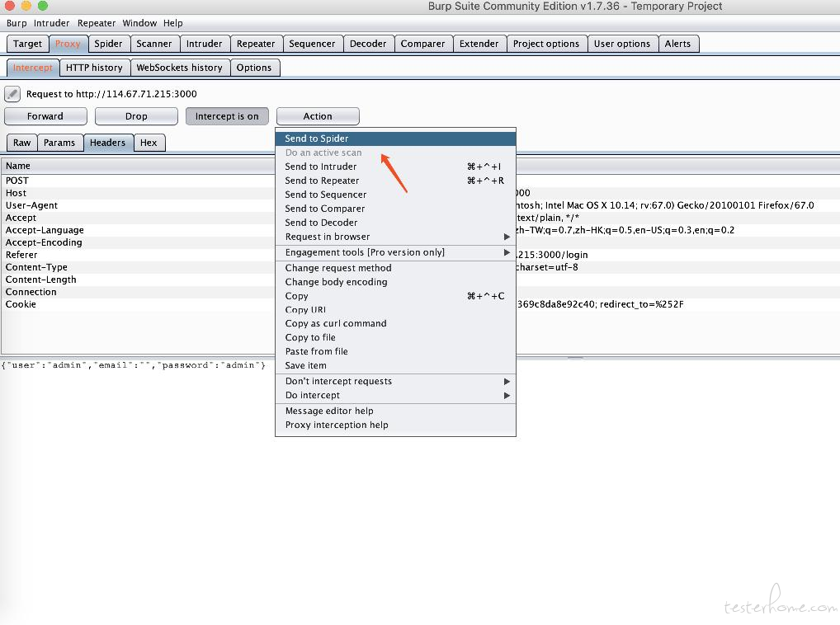Click the Forward button
Viewport: 840px width, 625px height.
(x=45, y=116)
